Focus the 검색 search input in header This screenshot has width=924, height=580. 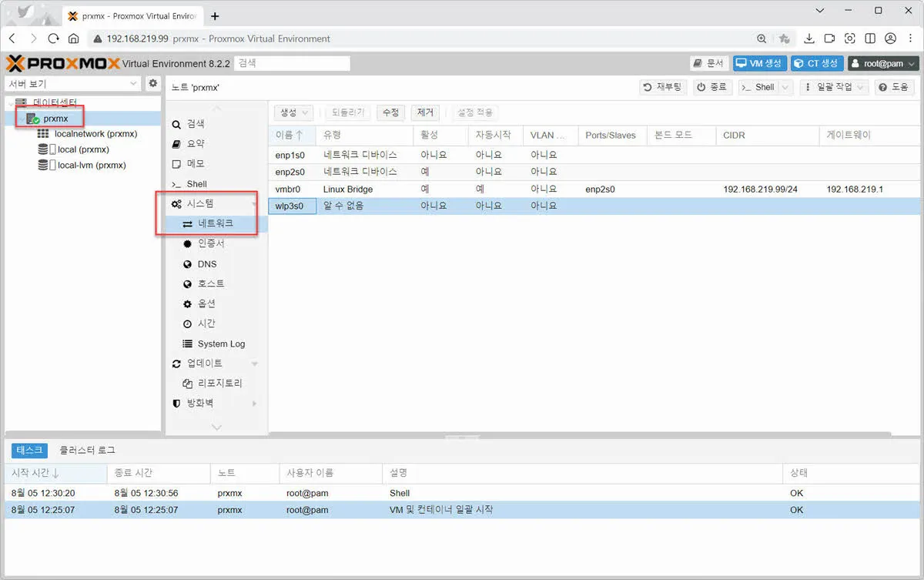click(292, 63)
